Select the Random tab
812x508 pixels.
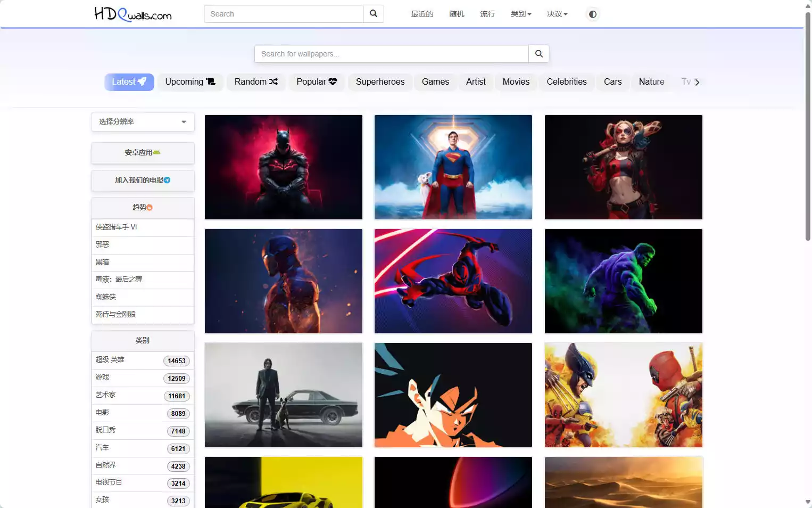[256, 82]
